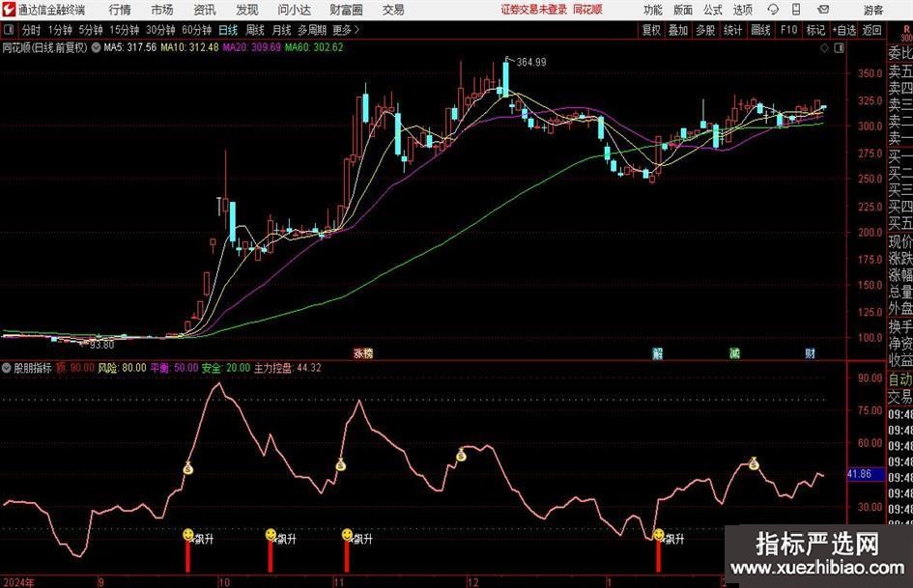Open the mobile phone icon in title bar
Viewport: 913px width, 588px height.
[796, 10]
